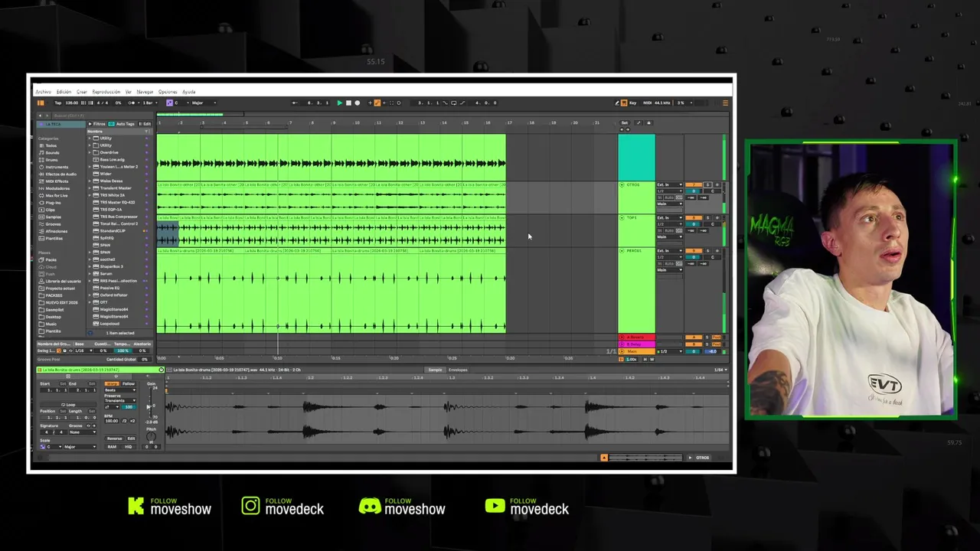
Task: Open the Desktop folder place
Action: (x=54, y=317)
